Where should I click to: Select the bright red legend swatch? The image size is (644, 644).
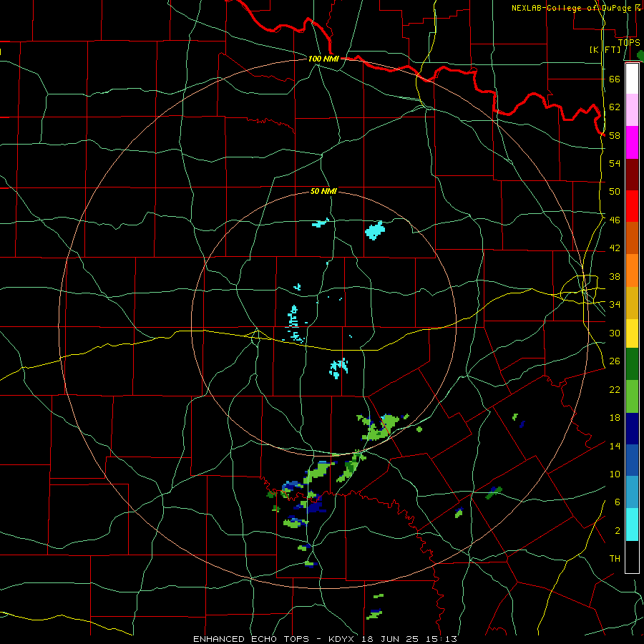[x=632, y=206]
